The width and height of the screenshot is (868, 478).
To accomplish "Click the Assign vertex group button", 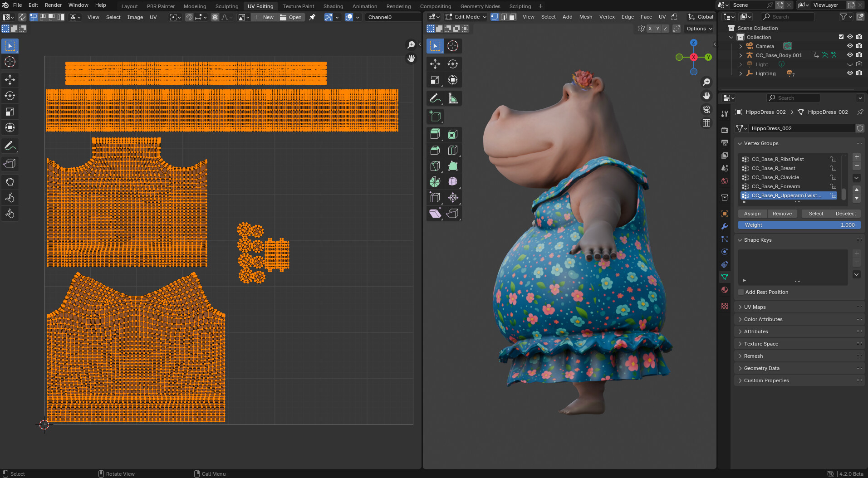I will pos(752,214).
